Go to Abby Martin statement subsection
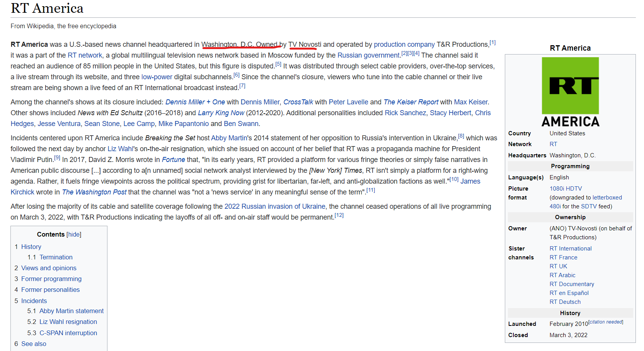644x351 pixels. (72, 311)
